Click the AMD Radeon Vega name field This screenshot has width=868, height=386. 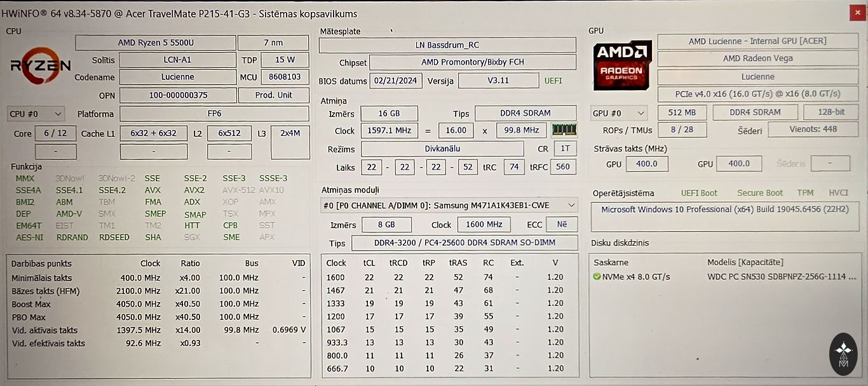[x=757, y=58]
